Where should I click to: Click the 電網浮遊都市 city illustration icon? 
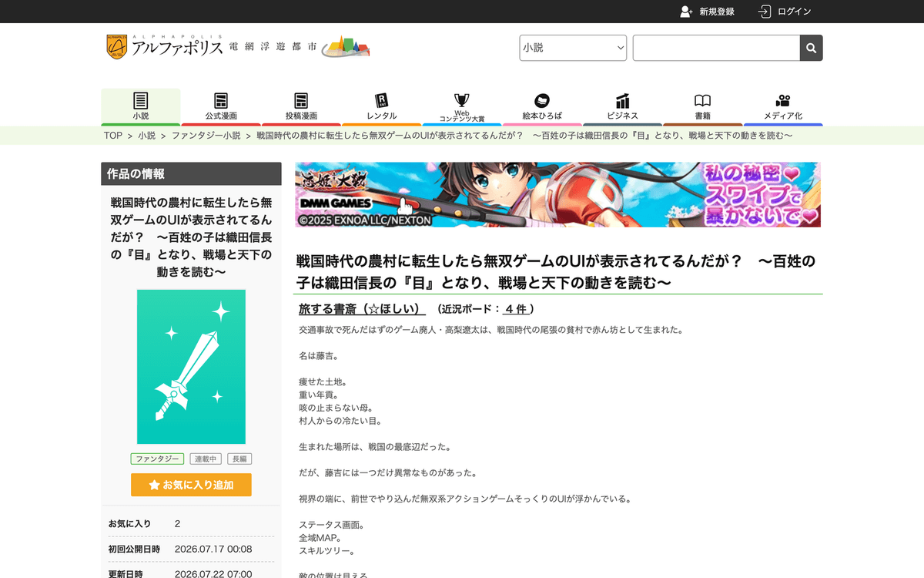click(345, 47)
